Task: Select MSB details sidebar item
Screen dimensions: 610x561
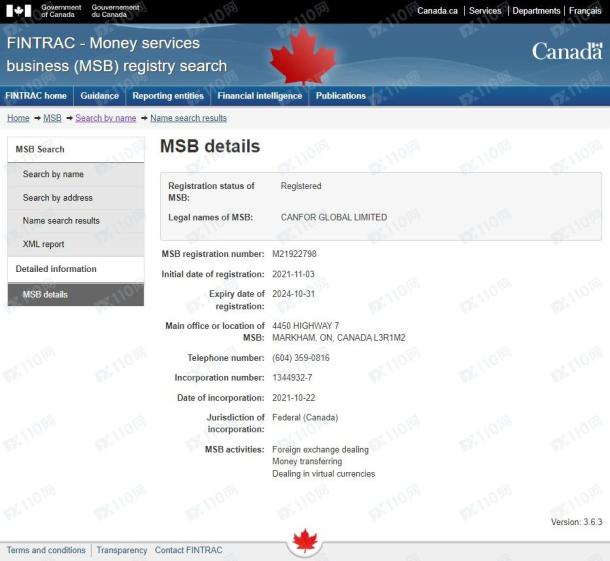Action: pos(76,295)
